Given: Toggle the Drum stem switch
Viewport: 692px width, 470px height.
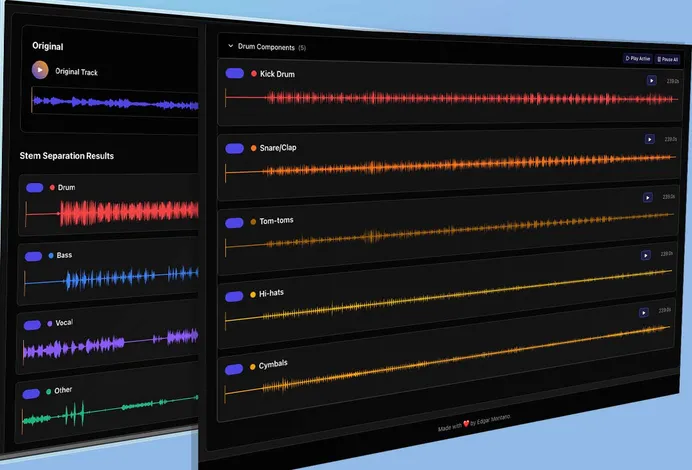Looking at the screenshot, I should [34, 187].
